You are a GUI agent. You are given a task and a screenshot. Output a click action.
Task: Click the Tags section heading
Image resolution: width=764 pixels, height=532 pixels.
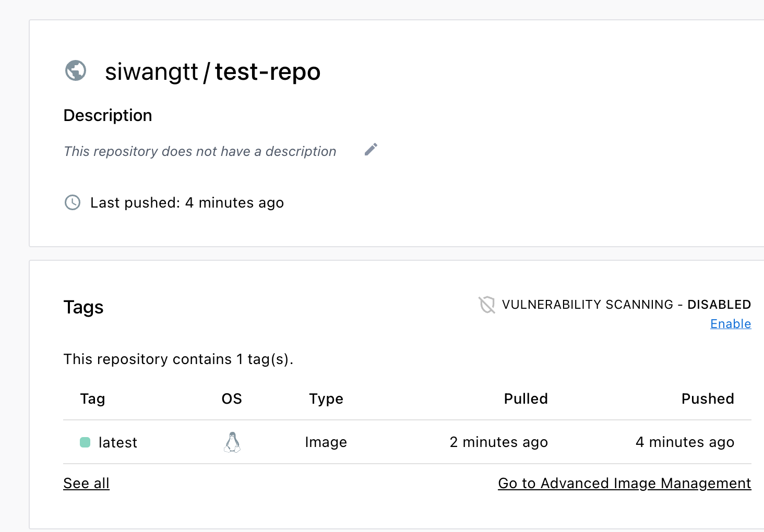(83, 307)
